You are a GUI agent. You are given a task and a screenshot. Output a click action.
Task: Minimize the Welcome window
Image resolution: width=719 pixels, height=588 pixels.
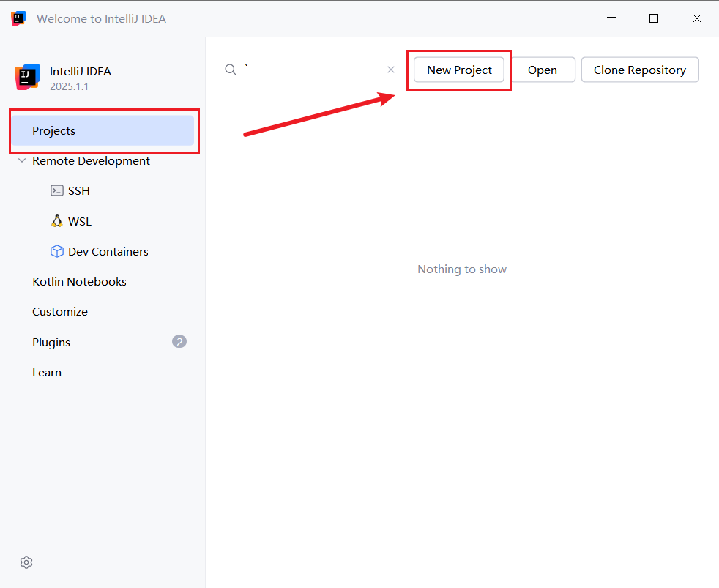point(611,18)
